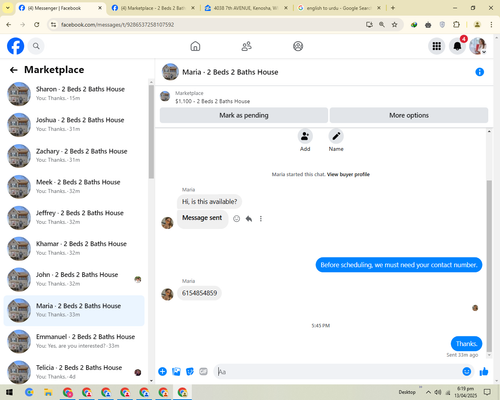Open the notifications bell
This screenshot has width=500, height=400.
coord(457,46)
